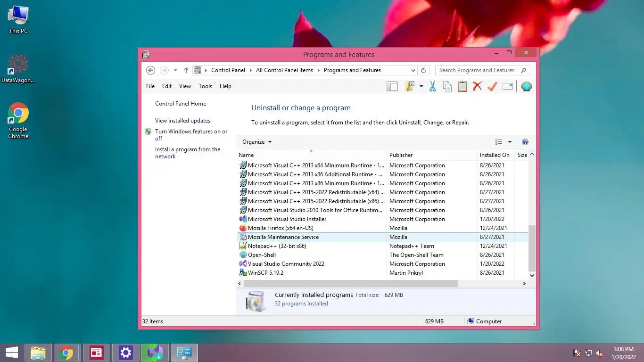Sort by the Publisher column header
644x362 pixels.
431,155
